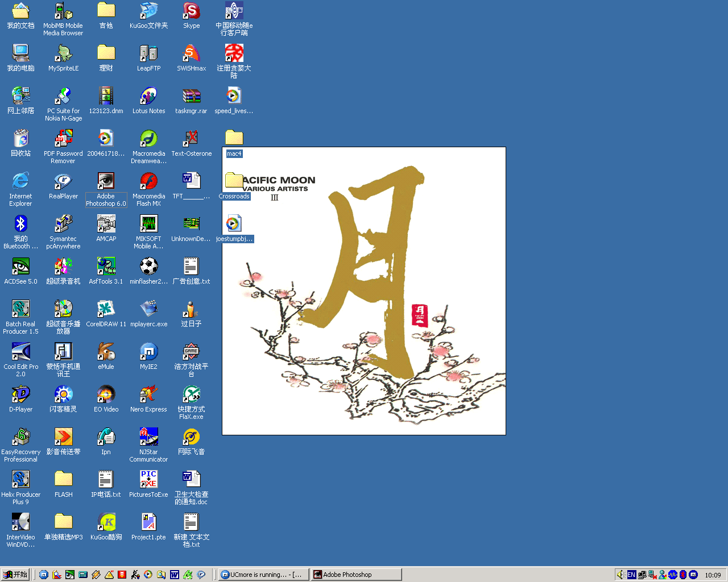This screenshot has height=582, width=728.
Task: Select the mplayerc.exe desktop icon
Action: point(148,314)
